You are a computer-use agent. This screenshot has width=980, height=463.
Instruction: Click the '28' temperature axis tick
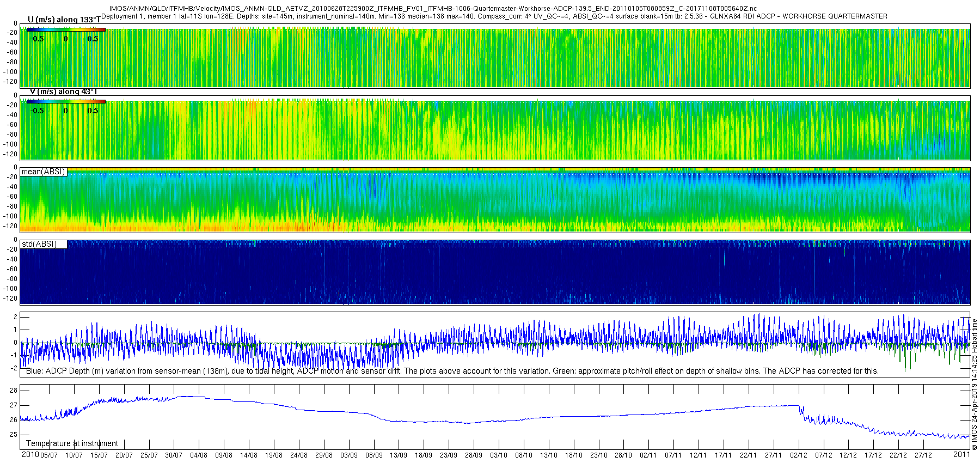14,391
